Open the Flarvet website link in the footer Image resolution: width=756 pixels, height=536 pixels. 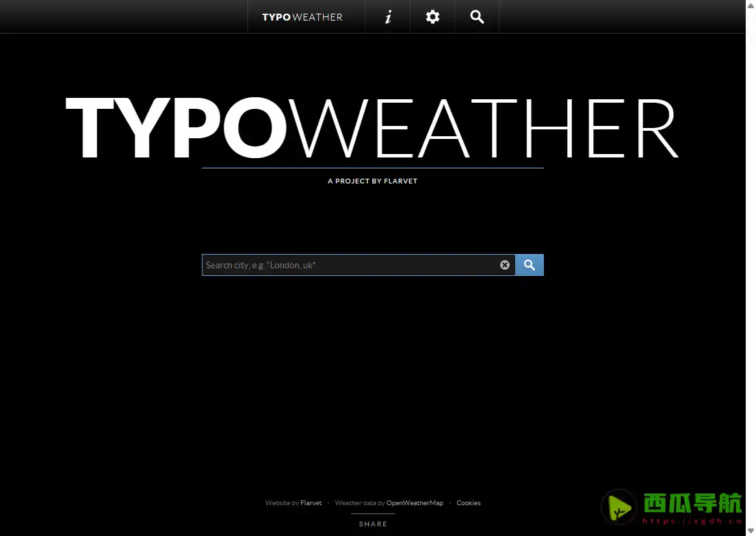tap(311, 502)
